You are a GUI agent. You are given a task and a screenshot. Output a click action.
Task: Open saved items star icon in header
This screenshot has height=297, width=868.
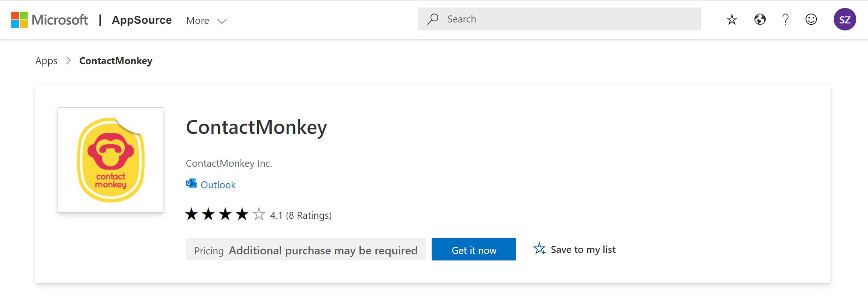(x=732, y=20)
